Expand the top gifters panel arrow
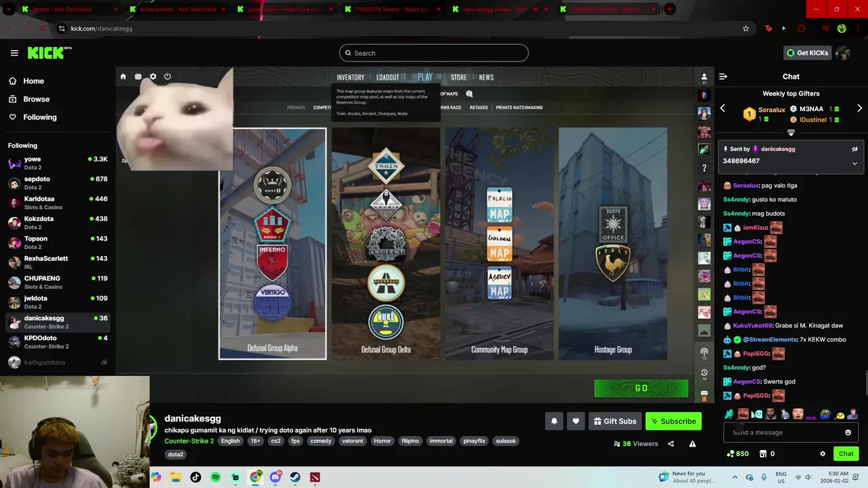This screenshot has width=868, height=488. coord(791,133)
